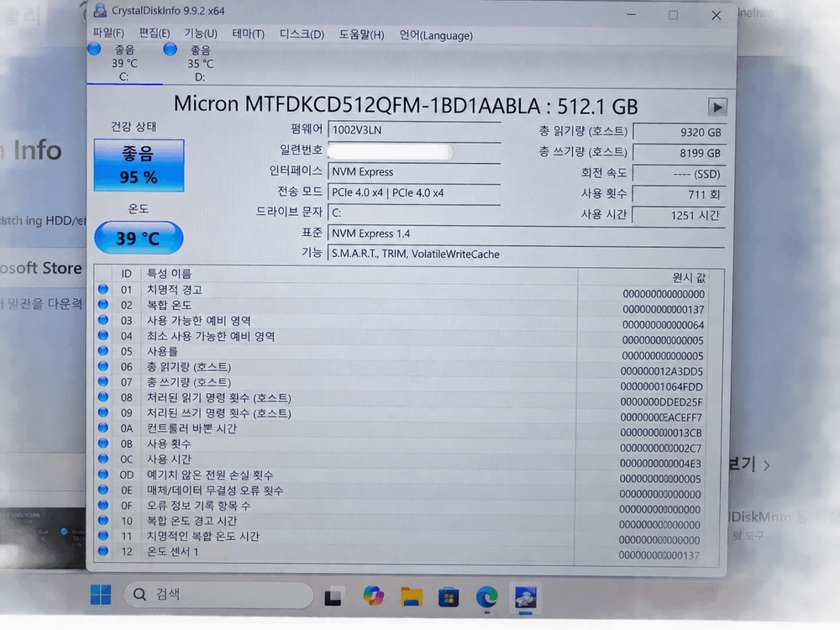Select the D: drive tab at 35 °C
The height and width of the screenshot is (630, 840).
click(200, 63)
